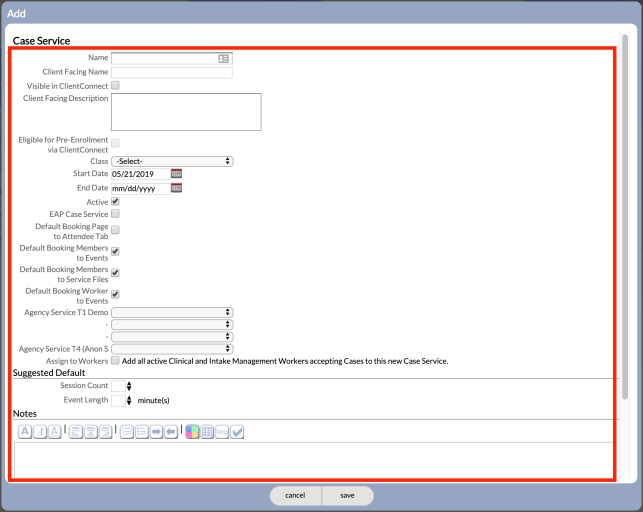Open the Agency Service T1 Demo dropdown

click(x=172, y=312)
